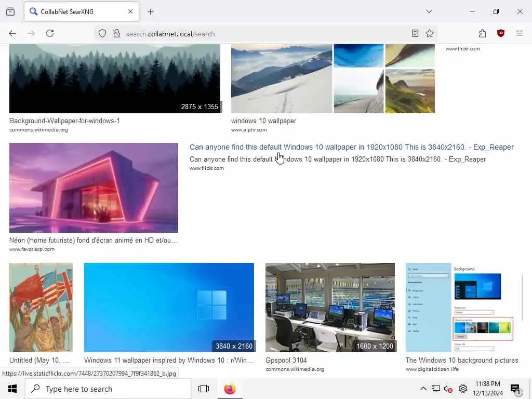
Task: Click www.favorisxp.com source text
Action: pyautogui.click(x=32, y=249)
